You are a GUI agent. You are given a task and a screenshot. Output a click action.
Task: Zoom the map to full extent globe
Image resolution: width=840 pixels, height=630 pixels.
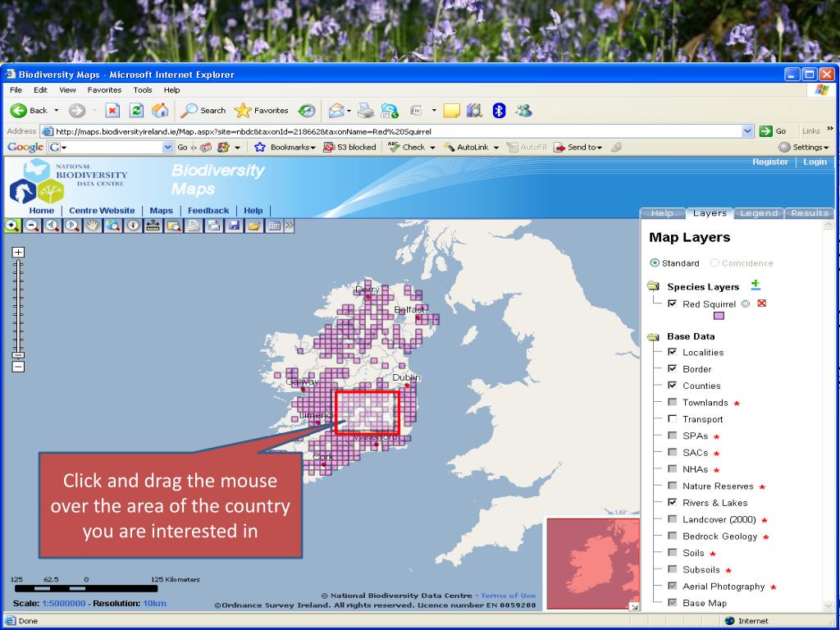[x=112, y=226]
